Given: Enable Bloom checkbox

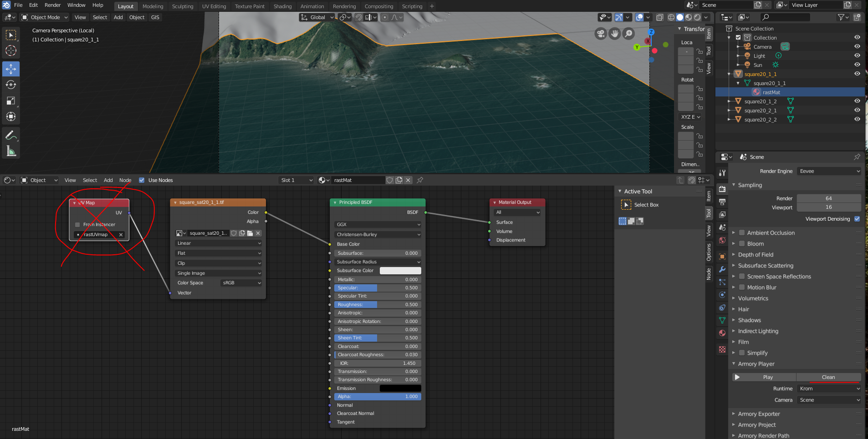Looking at the screenshot, I should (x=742, y=243).
